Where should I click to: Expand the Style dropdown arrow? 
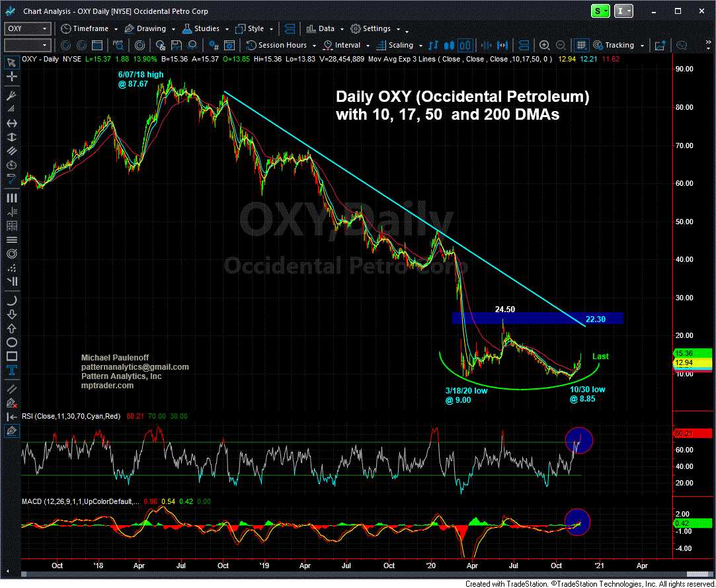272,29
